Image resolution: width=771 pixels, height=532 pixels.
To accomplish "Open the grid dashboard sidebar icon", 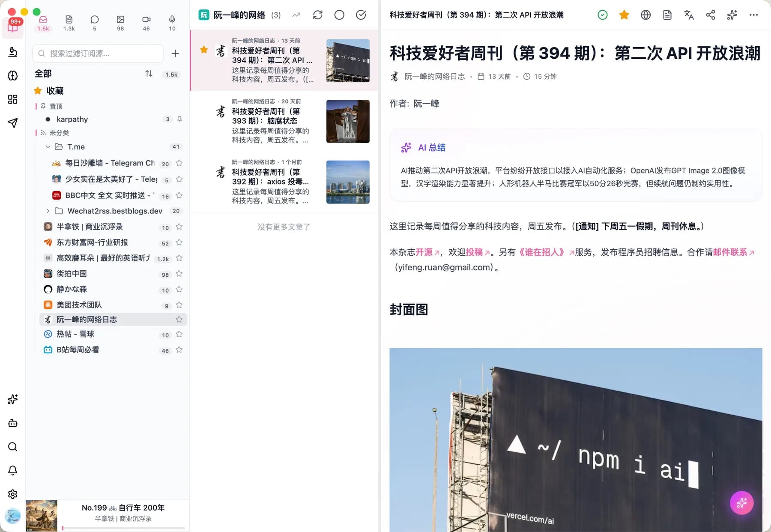I will [13, 99].
